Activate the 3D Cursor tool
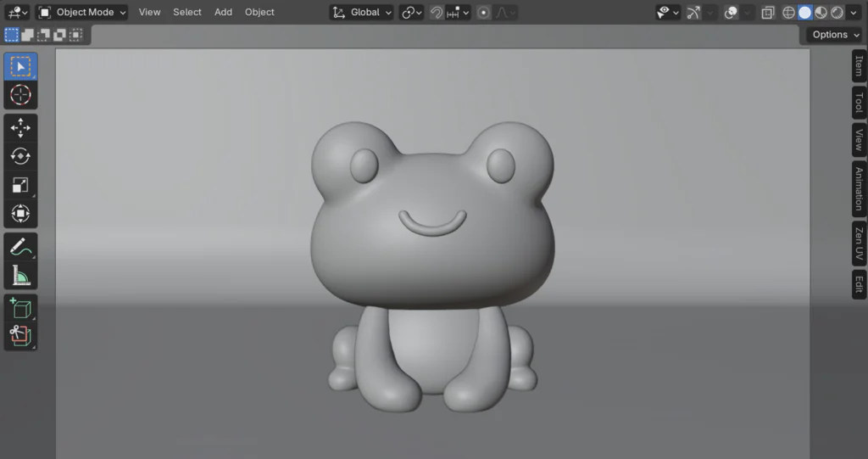The width and height of the screenshot is (868, 459). pyautogui.click(x=20, y=95)
